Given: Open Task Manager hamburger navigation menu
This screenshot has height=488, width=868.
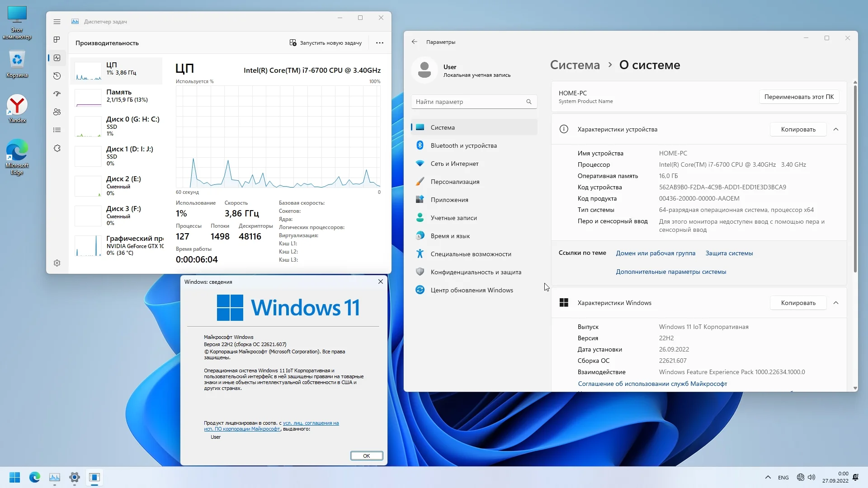Looking at the screenshot, I should coord(57,22).
